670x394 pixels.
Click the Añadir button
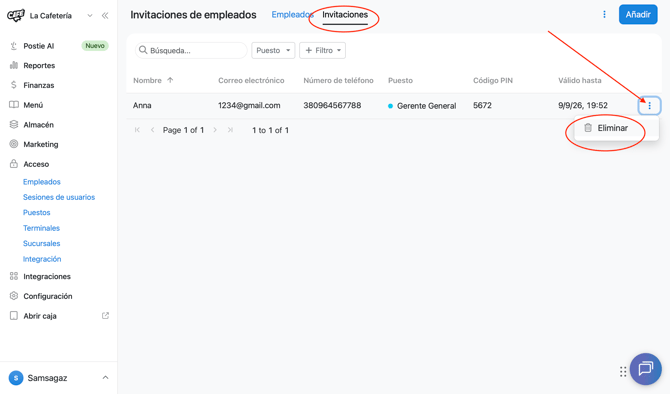[638, 15]
